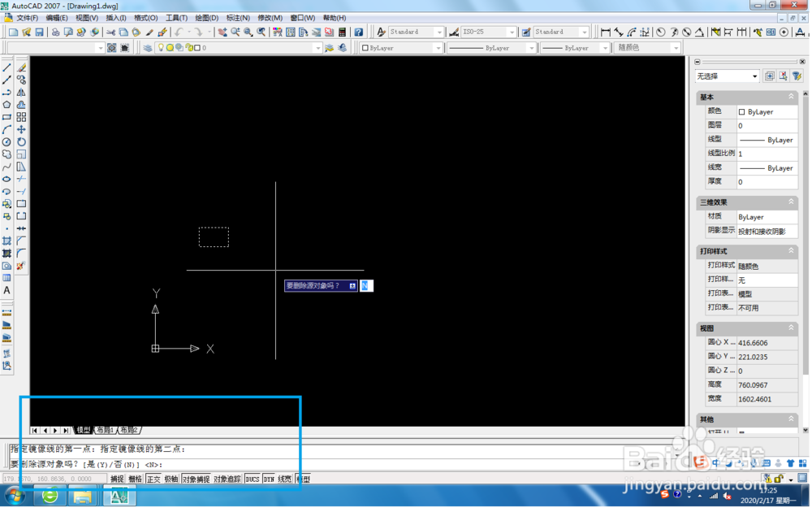Toggle 对象追踪 object snap tracking
The width and height of the screenshot is (812, 512).
point(227,479)
